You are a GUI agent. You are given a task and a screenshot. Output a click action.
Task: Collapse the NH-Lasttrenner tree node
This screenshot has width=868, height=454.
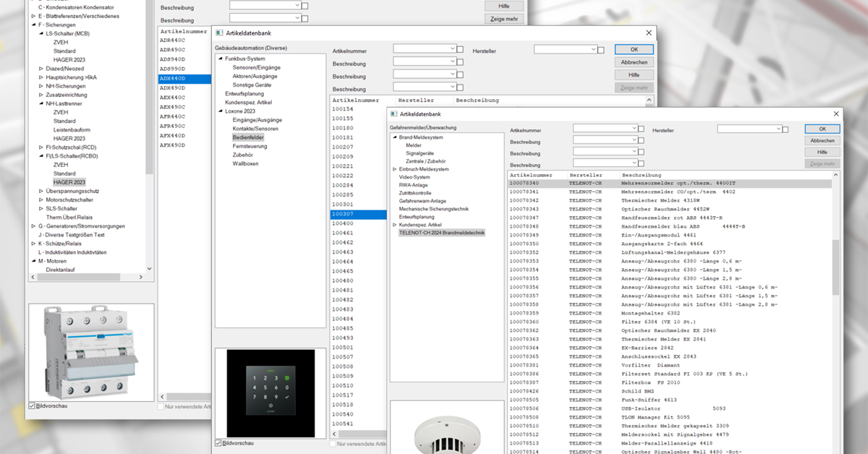coord(41,103)
